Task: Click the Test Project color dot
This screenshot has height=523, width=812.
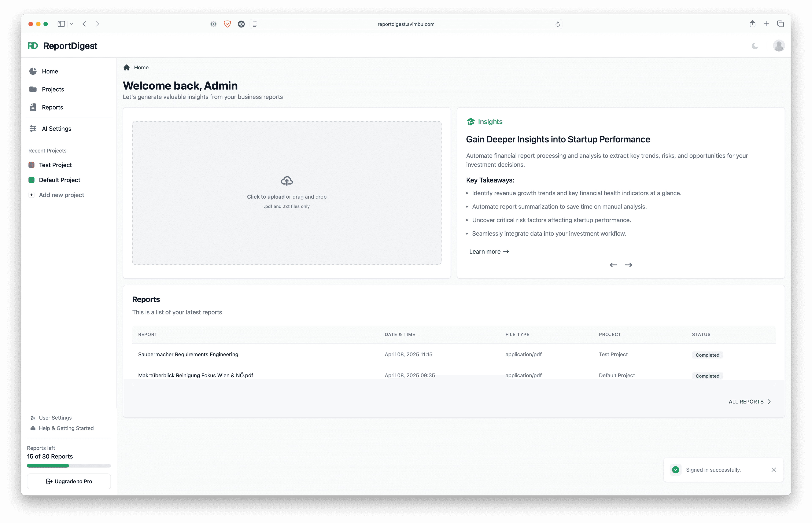Action: (32, 165)
